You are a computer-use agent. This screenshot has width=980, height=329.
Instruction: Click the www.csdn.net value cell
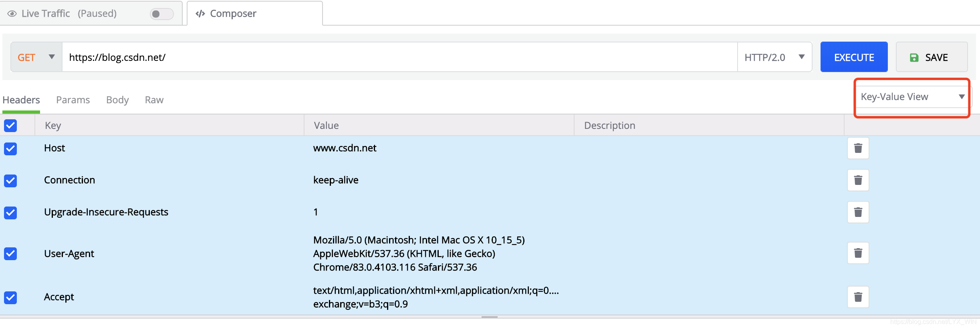pos(345,148)
